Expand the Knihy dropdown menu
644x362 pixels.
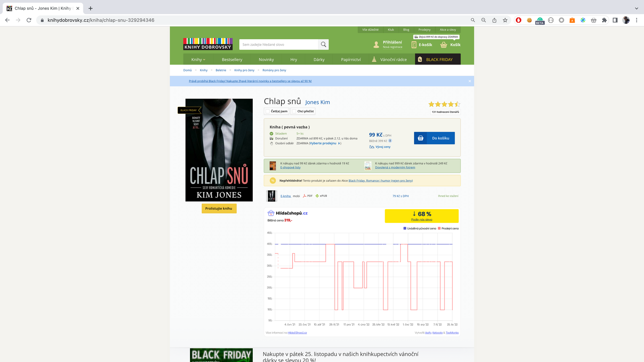point(198,60)
